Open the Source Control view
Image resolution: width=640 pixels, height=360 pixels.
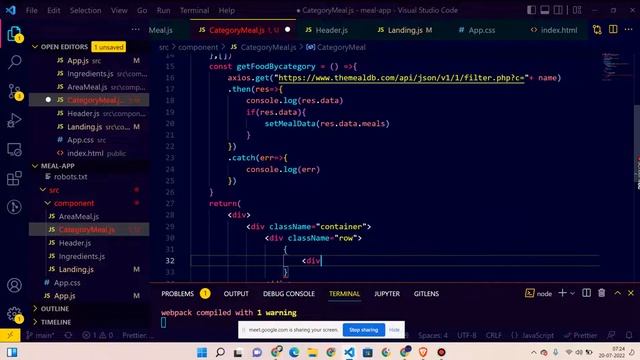[15, 92]
